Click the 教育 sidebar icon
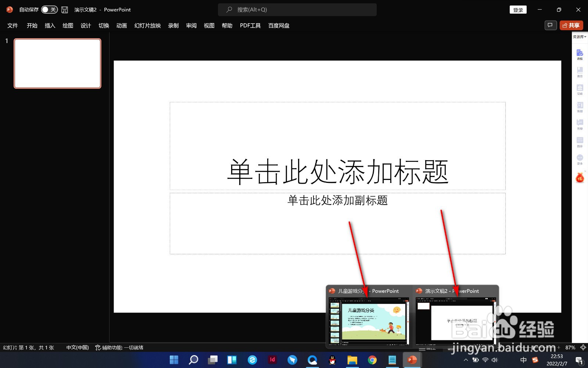This screenshot has height=368, width=588. tap(580, 72)
